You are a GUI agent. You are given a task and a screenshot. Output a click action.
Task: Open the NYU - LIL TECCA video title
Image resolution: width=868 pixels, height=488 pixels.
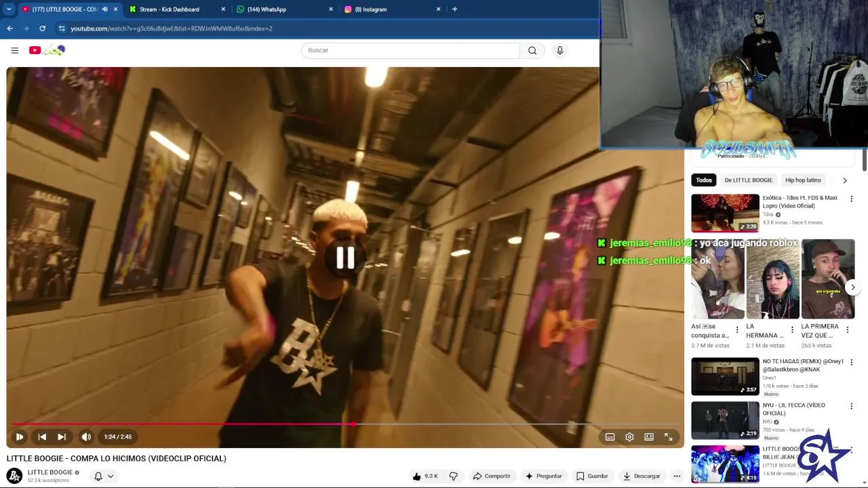(x=793, y=409)
